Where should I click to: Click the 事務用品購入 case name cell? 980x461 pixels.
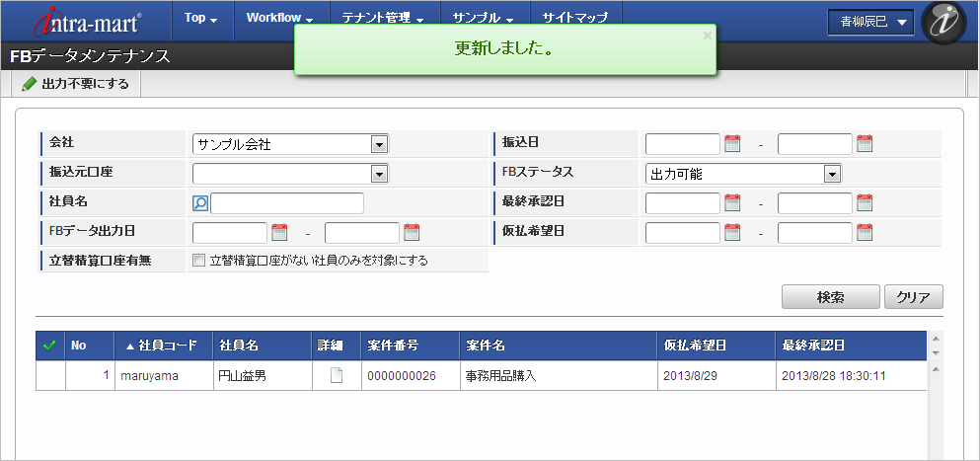[559, 376]
